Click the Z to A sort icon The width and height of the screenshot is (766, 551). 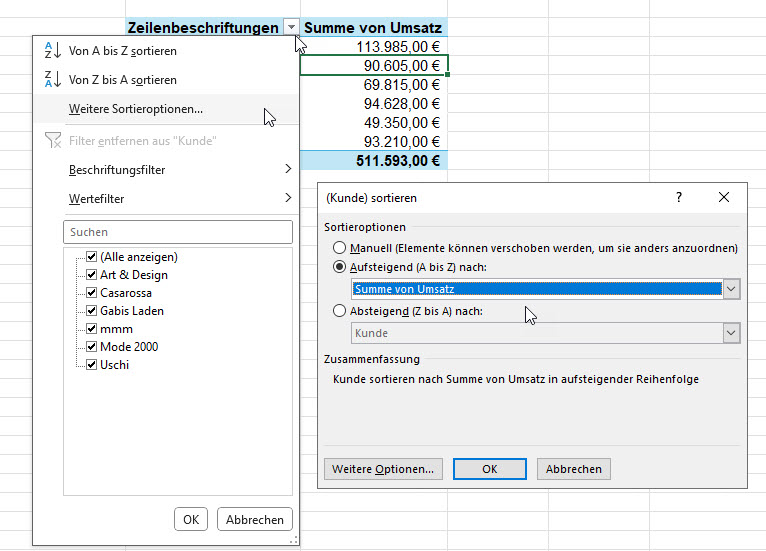[x=53, y=80]
